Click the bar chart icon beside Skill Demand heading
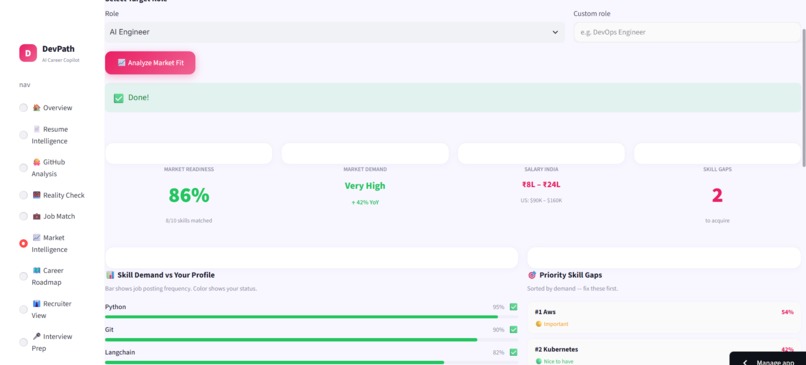 [110, 275]
